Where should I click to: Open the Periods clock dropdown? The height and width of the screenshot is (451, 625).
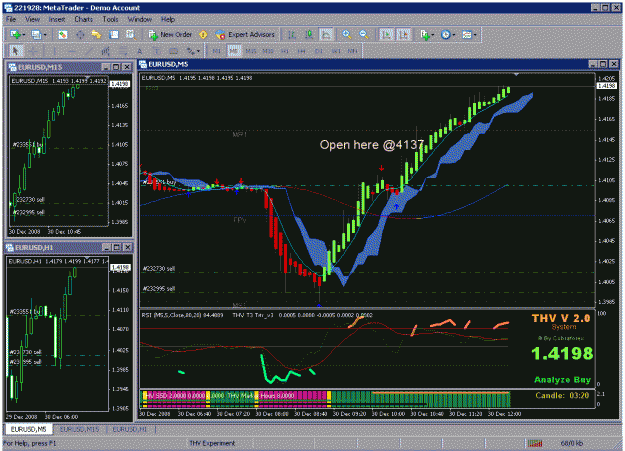click(x=454, y=35)
